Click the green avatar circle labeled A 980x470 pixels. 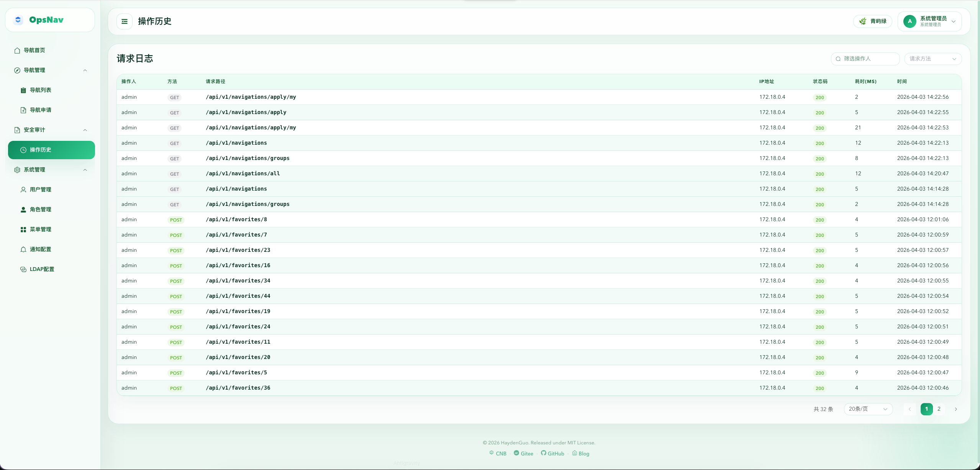coord(910,21)
